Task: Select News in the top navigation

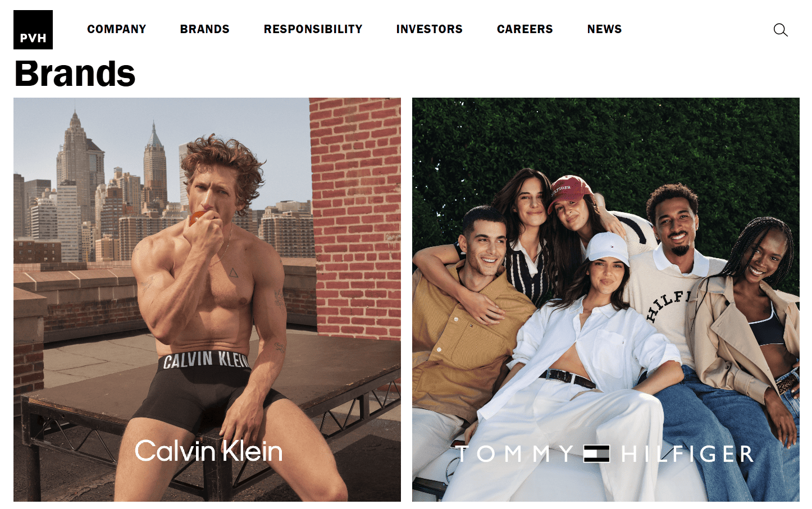Action: point(605,29)
